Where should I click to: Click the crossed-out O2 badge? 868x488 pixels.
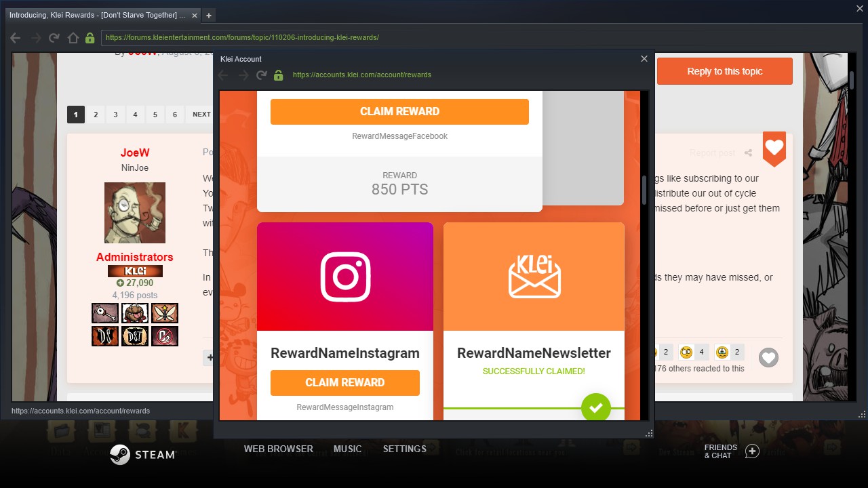[165, 336]
